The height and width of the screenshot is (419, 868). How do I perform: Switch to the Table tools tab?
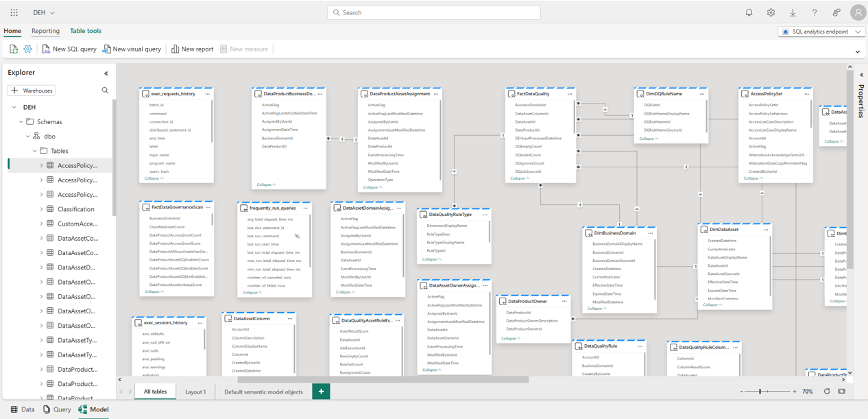tap(86, 31)
